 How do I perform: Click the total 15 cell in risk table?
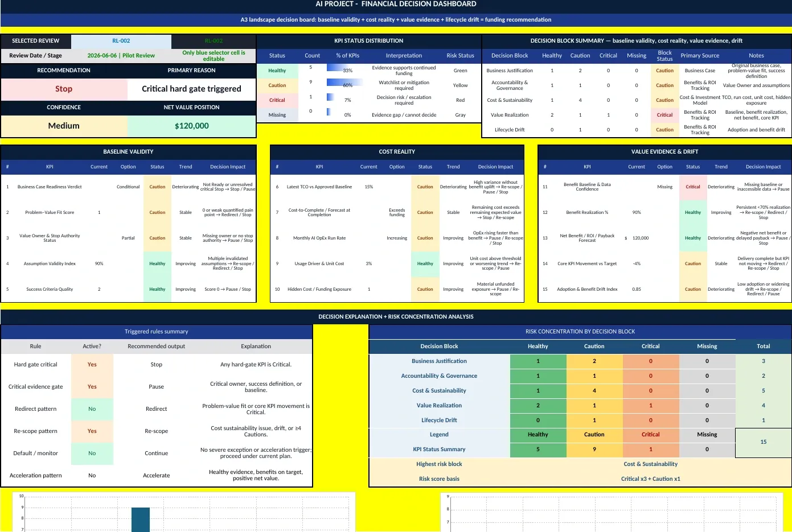click(764, 442)
